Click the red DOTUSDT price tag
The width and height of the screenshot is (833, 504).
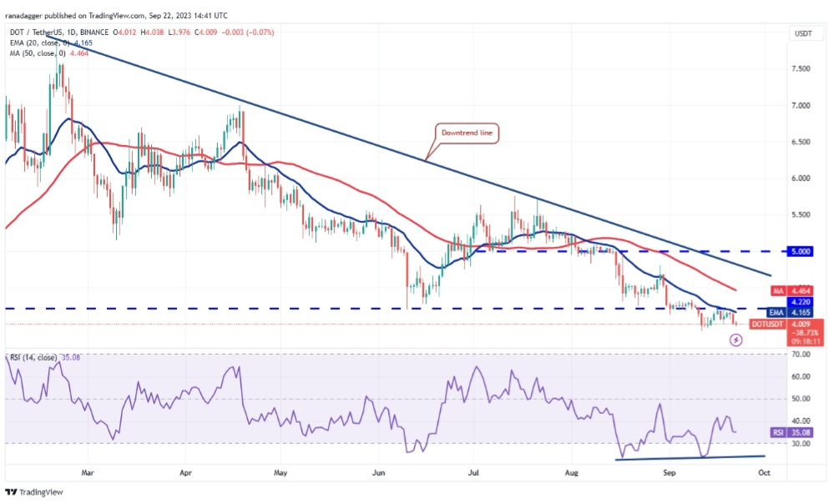768,324
